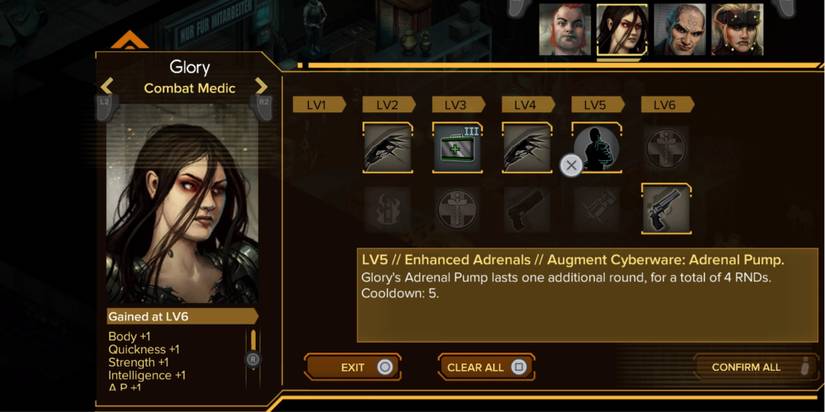Select the LV2 claw ability icon
The width and height of the screenshot is (825, 412).
coord(388,147)
